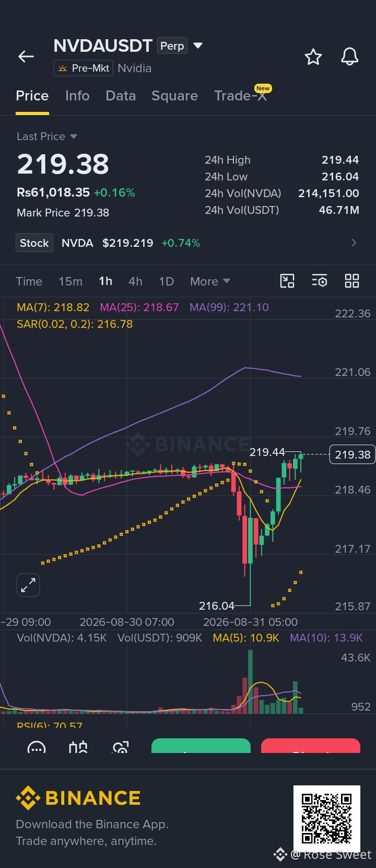Scan the Binance QR code
Viewport: 376px width, 868px height.
pos(327,818)
